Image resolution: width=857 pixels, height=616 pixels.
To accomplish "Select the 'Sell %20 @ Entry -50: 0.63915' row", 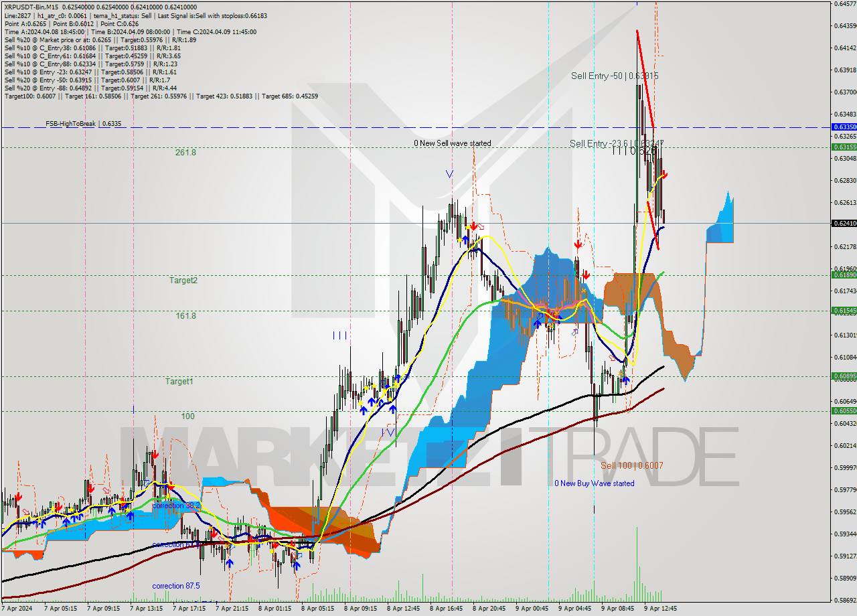I will pyautogui.click(x=89, y=80).
